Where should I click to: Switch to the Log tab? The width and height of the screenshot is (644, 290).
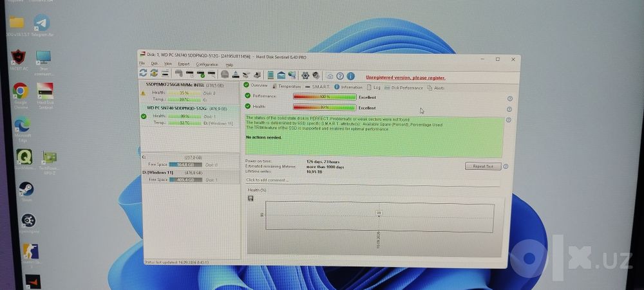[x=374, y=87]
